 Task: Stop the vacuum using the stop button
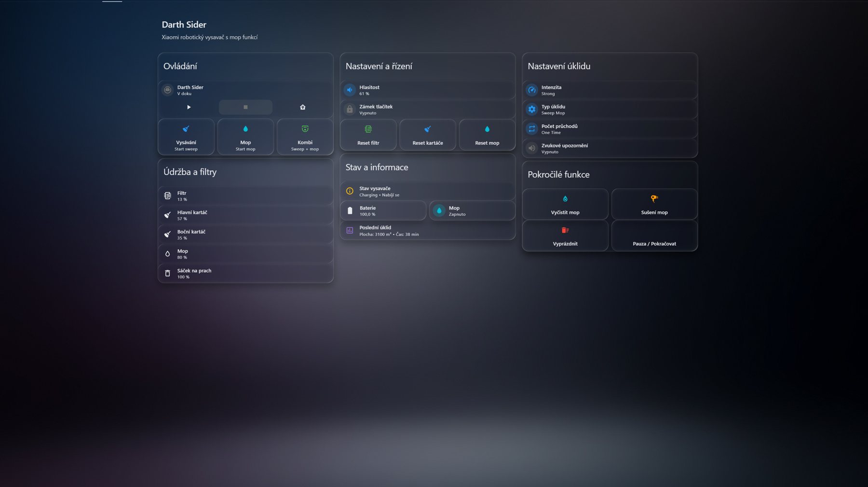click(x=245, y=107)
